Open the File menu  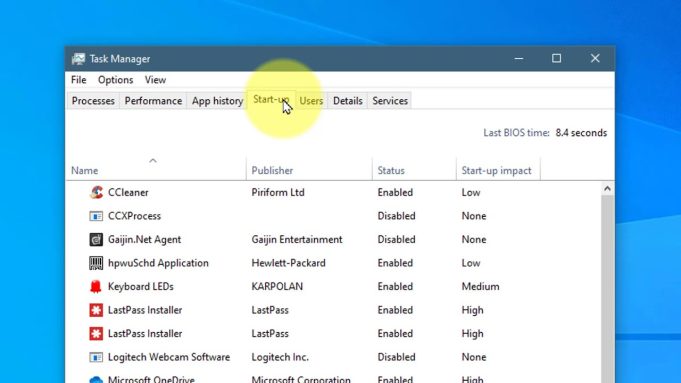pos(79,80)
